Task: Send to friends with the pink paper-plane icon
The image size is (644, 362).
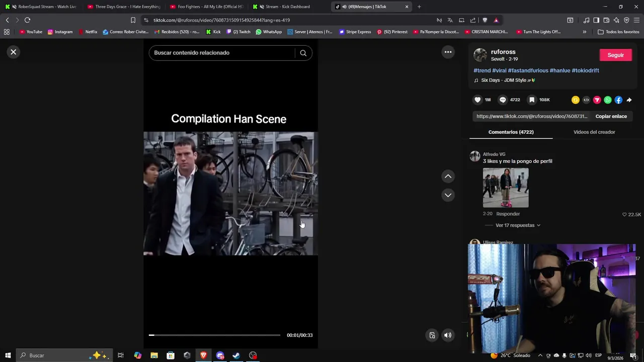Action: pos(597,100)
